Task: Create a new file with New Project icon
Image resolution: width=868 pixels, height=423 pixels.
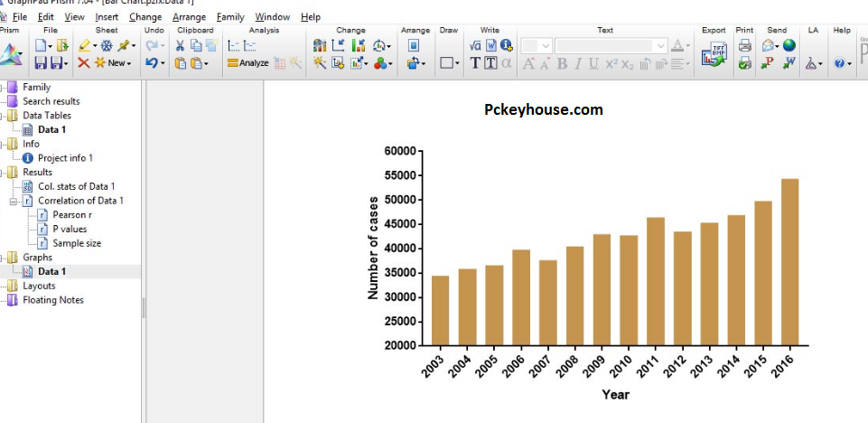Action: tap(41, 46)
